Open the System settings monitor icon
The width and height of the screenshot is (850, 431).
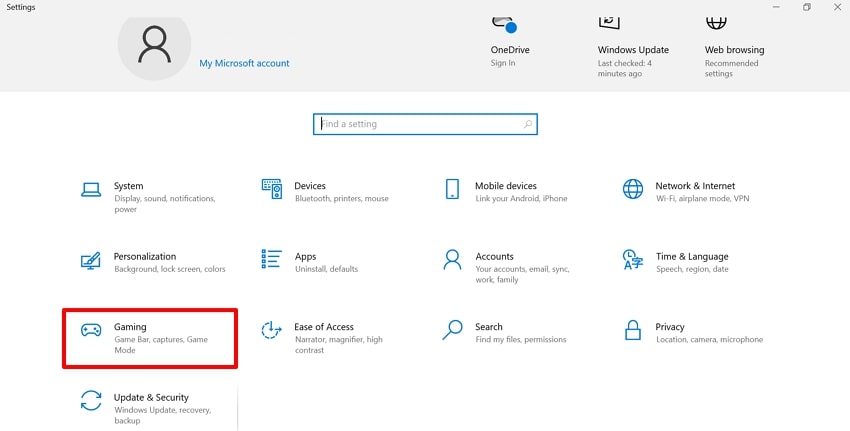click(x=91, y=189)
